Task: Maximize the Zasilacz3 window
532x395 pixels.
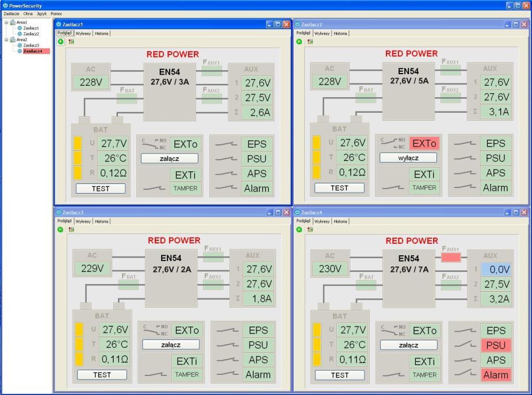Action: coord(278,212)
